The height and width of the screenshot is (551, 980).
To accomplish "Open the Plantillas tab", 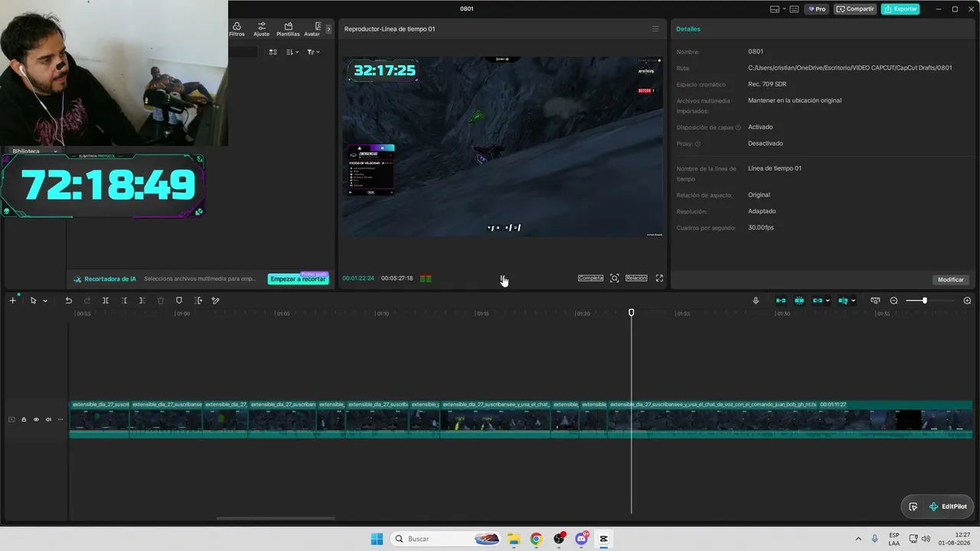I will [288, 29].
